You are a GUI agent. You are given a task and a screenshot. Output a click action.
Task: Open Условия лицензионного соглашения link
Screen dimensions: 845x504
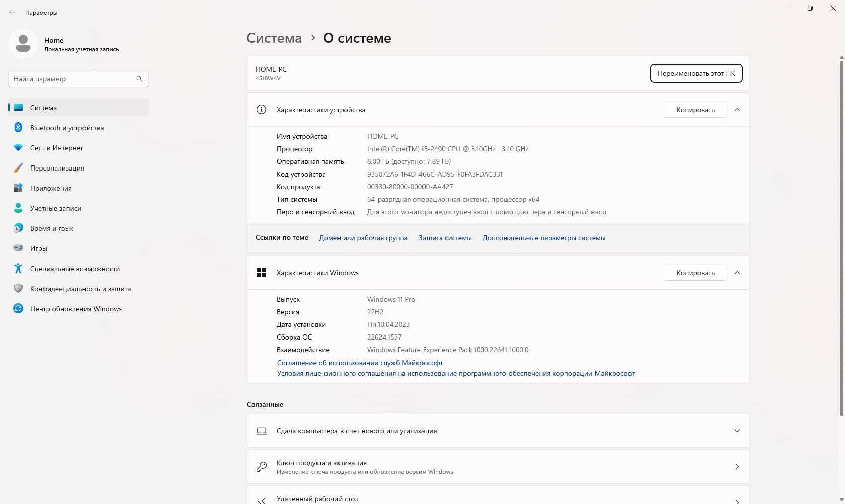pos(456,373)
